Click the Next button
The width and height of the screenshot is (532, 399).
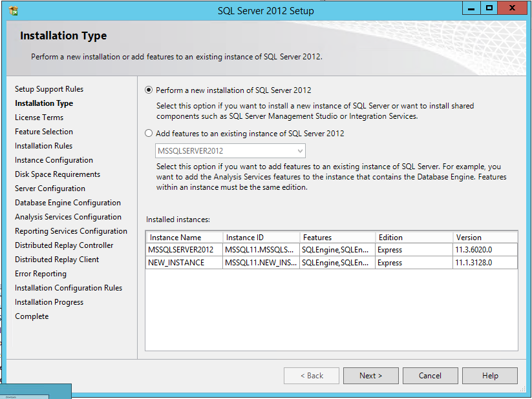[x=370, y=376]
